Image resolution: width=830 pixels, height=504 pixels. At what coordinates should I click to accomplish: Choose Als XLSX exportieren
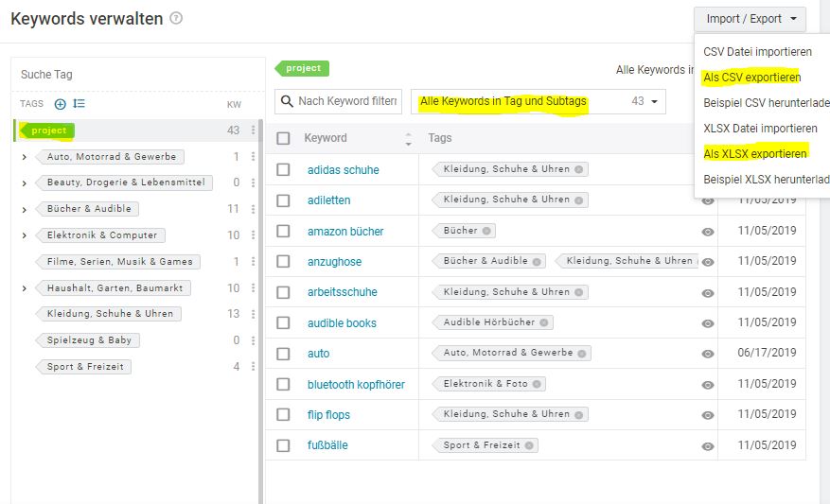coord(755,154)
